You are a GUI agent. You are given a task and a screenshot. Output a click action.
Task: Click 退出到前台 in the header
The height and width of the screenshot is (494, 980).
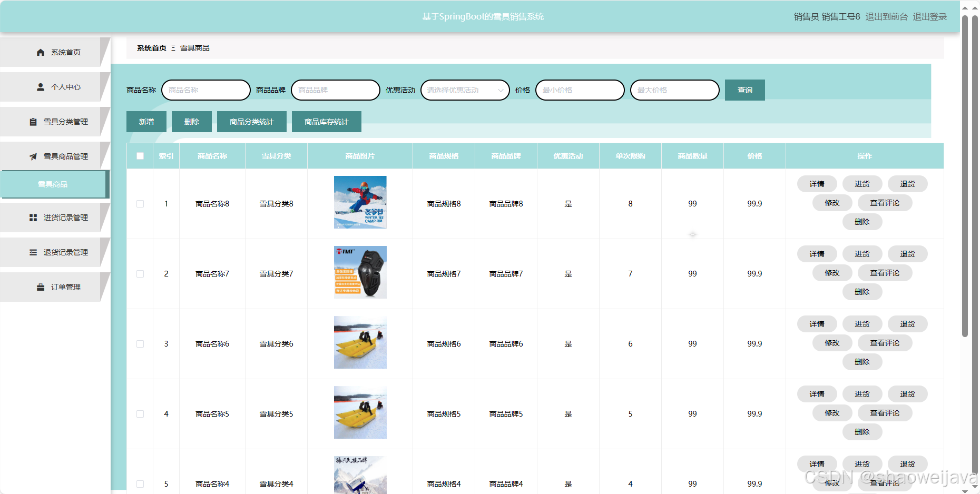point(887,17)
